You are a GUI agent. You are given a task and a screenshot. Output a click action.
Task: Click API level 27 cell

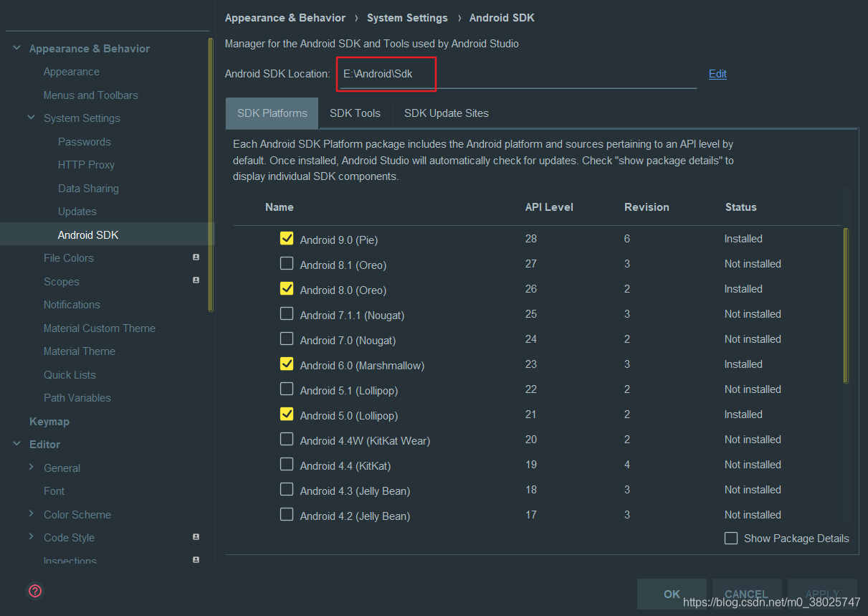pos(530,264)
